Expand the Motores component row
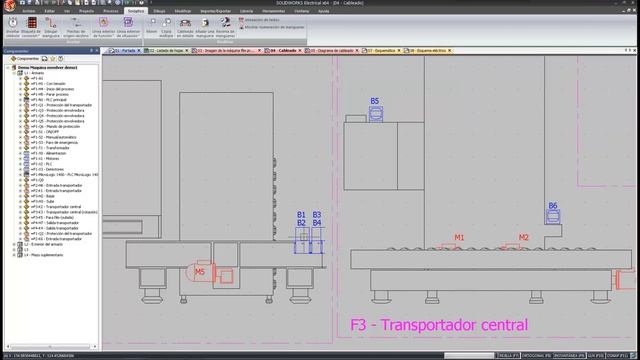This screenshot has height=360, width=640. 20,158
